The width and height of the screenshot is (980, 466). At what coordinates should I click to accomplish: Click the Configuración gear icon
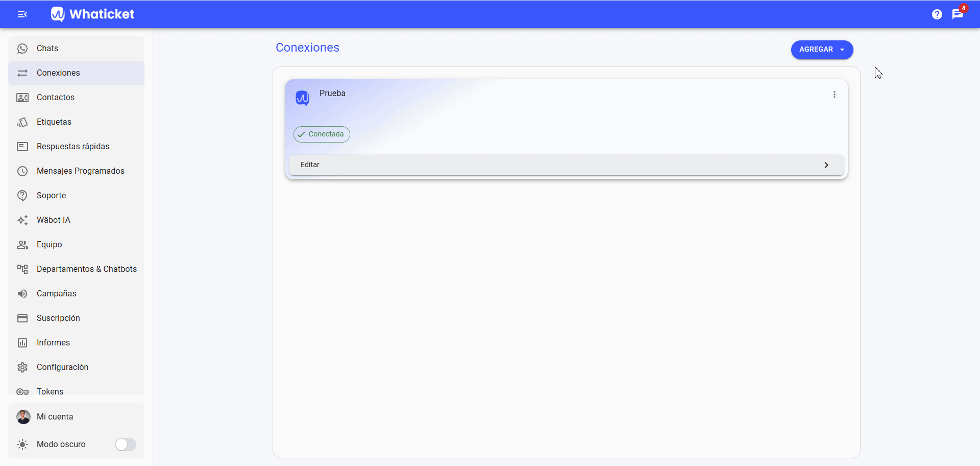pyautogui.click(x=22, y=367)
